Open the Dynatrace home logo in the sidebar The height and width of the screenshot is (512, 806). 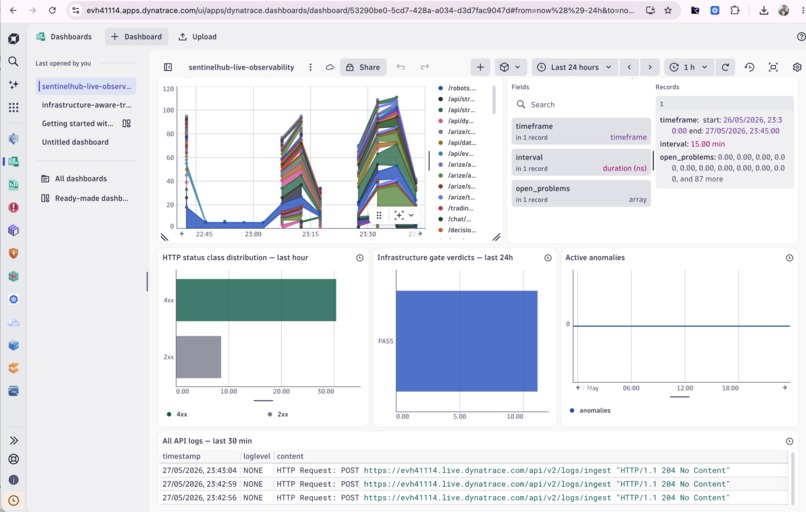coord(14,39)
